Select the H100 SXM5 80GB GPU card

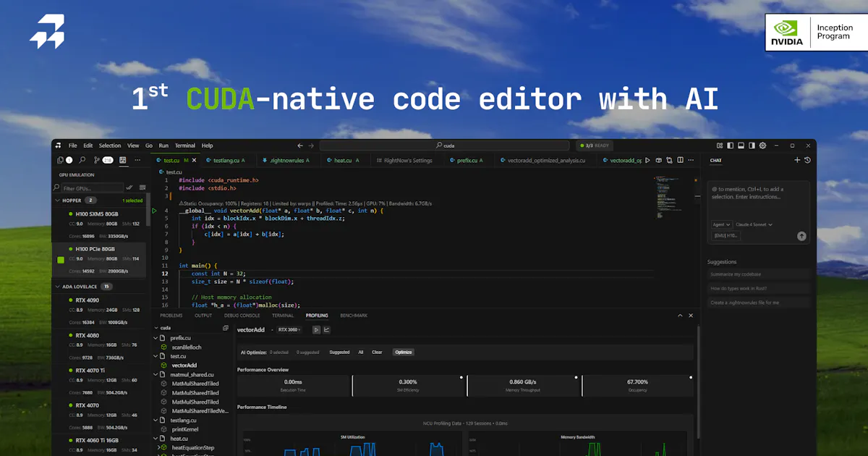click(x=99, y=224)
